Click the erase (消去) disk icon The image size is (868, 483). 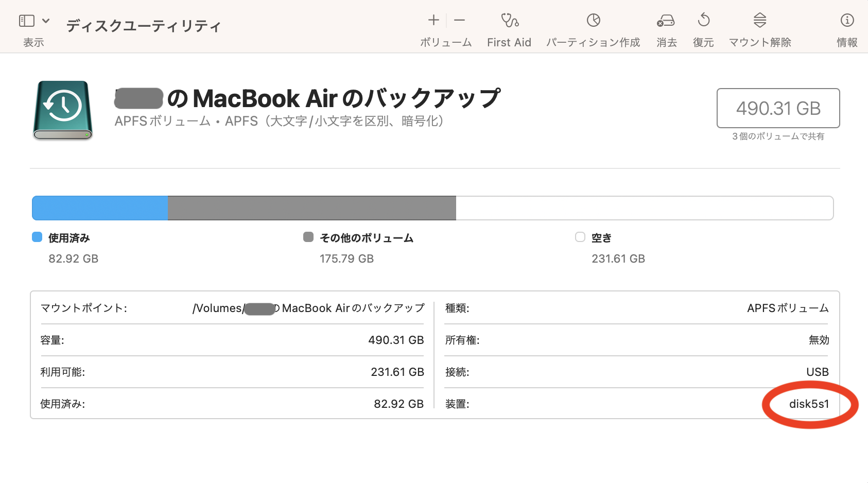click(666, 21)
